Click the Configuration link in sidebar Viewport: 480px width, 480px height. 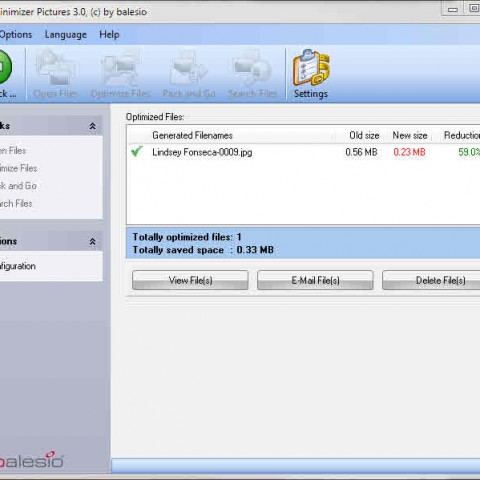tap(18, 266)
